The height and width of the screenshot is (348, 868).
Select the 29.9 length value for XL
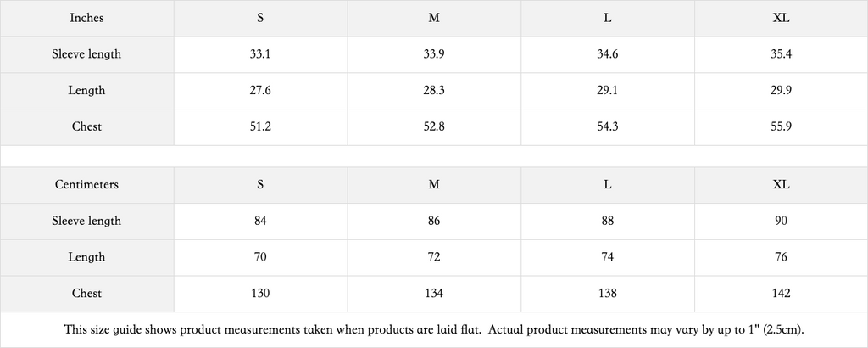[x=782, y=90]
